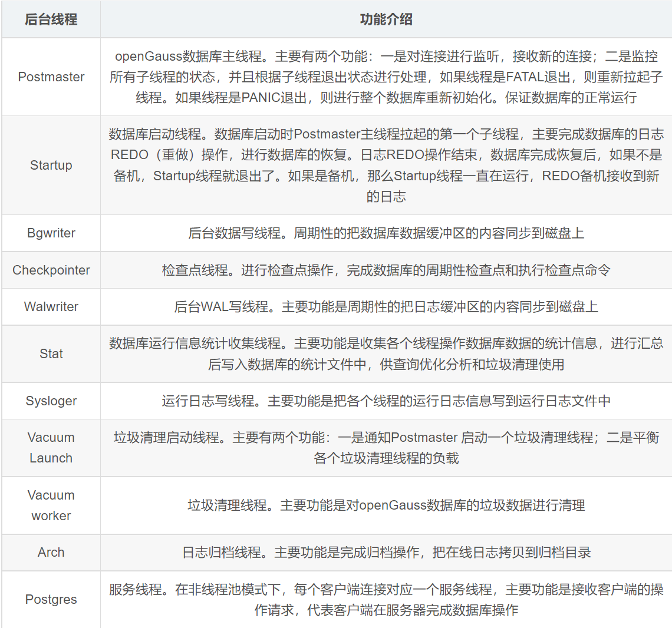Click the Checkpointer thread name
The width and height of the screenshot is (672, 628).
click(x=51, y=270)
